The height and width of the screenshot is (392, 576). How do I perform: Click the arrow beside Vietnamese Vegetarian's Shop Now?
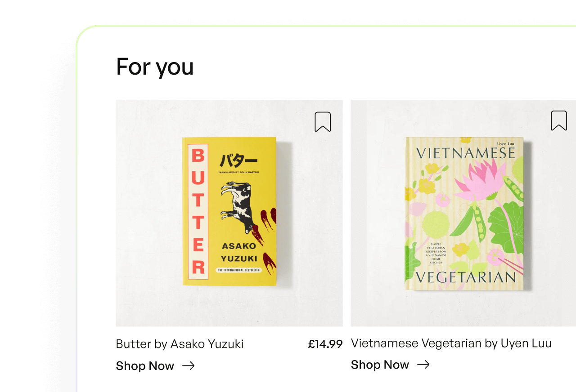[x=423, y=365]
